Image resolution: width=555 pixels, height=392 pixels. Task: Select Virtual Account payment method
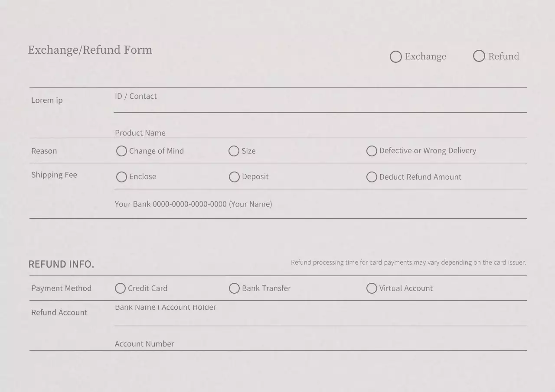click(x=372, y=288)
